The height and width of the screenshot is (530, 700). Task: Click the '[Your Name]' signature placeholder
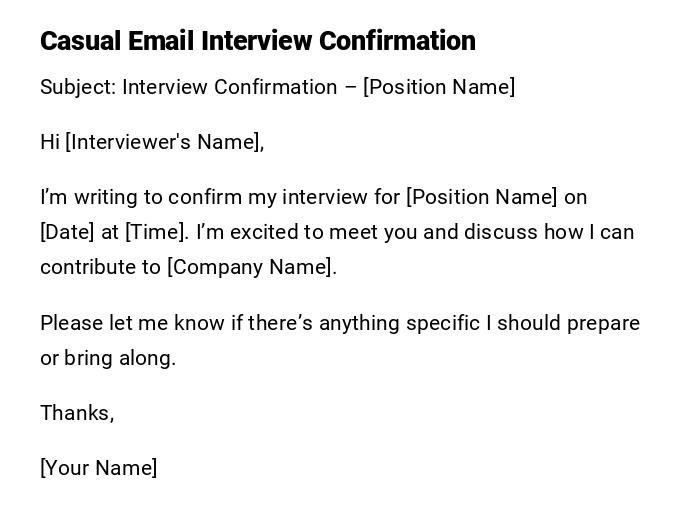pos(98,468)
